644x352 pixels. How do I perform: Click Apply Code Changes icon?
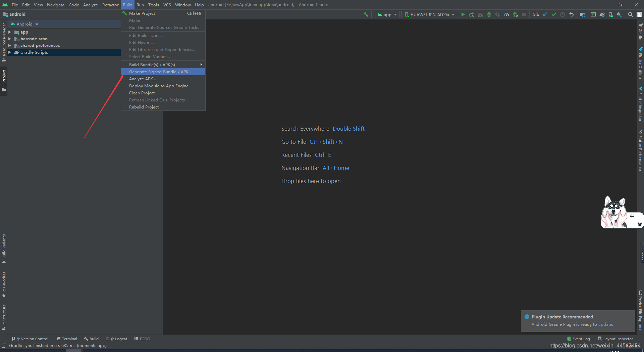click(480, 14)
